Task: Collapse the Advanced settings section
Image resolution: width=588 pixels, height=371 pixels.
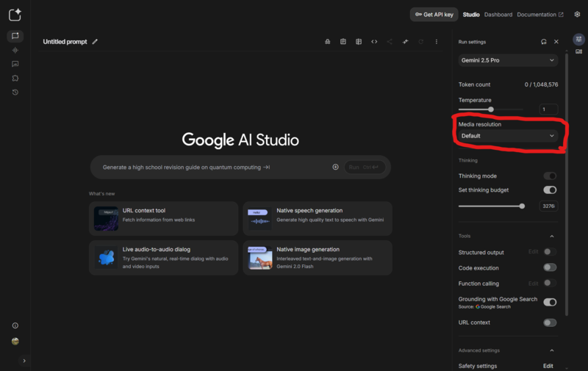Action: tap(552, 350)
